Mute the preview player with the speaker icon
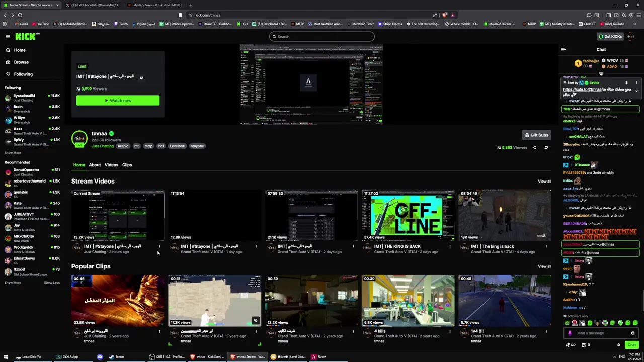The width and height of the screenshot is (644, 362). [141, 77]
